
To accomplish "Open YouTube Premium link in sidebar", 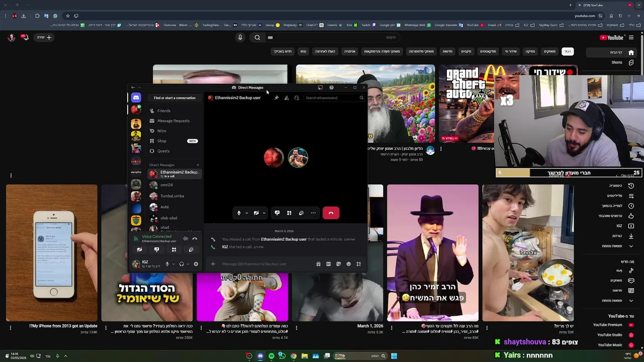I will pyautogui.click(x=613, y=325).
